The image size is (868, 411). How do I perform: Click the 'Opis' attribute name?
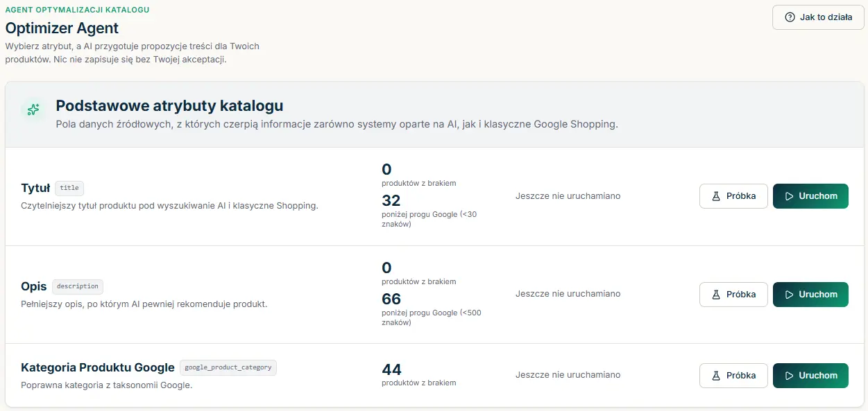pyautogui.click(x=34, y=286)
